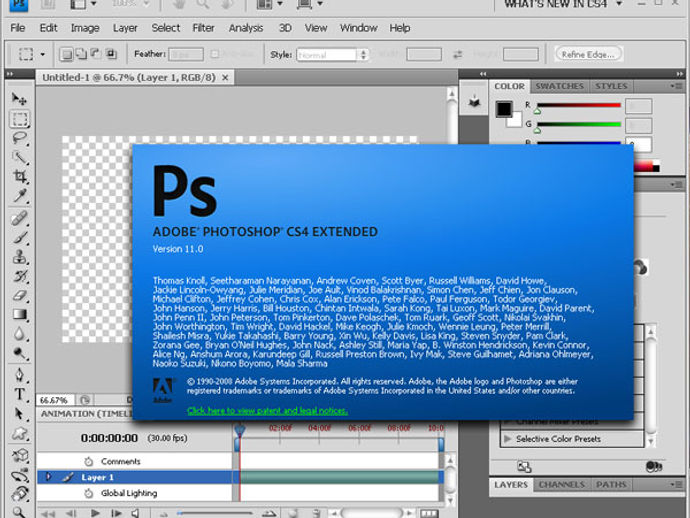Select the Gradient tool
The width and height of the screenshot is (690, 518).
click(19, 314)
